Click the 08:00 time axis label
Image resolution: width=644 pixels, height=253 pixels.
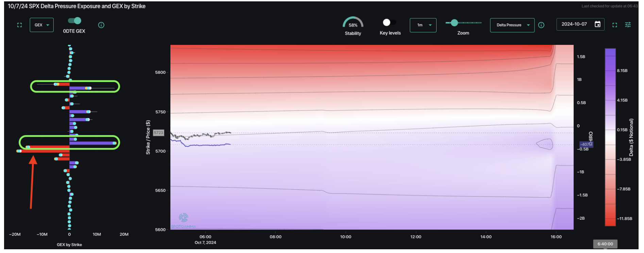[x=275, y=237]
